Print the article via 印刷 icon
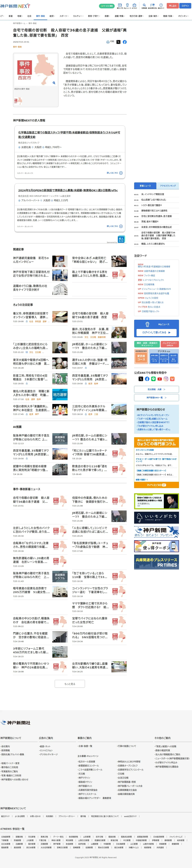The image size is (192, 868). (x=110, y=42)
